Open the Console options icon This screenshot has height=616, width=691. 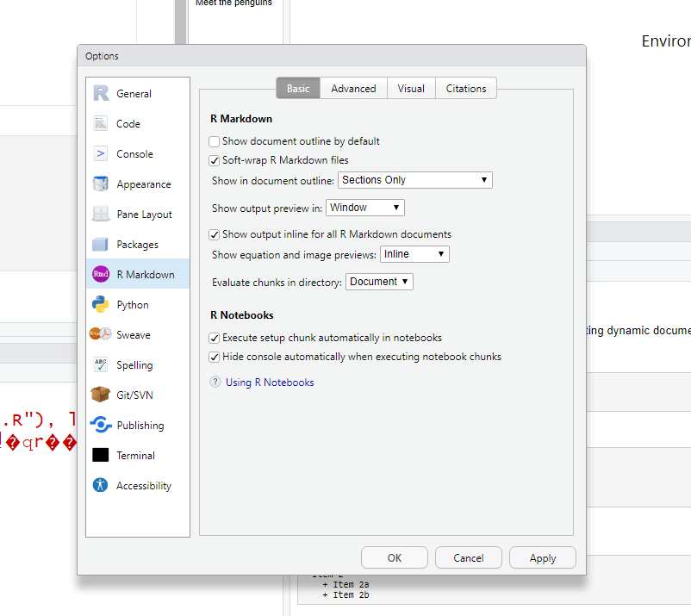(101, 153)
